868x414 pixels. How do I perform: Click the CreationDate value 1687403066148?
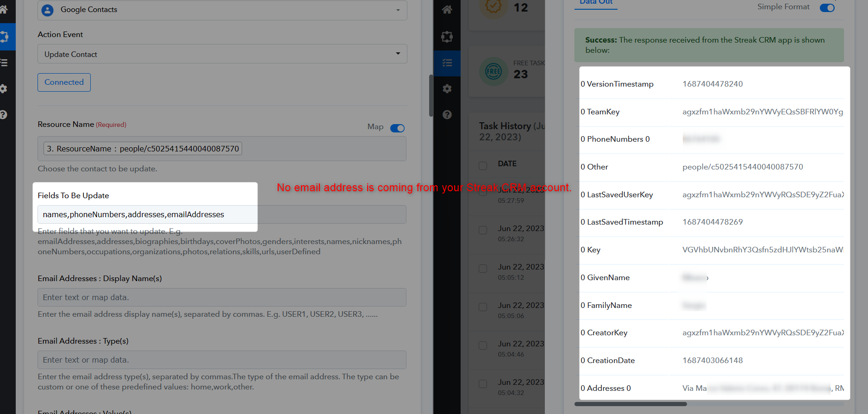click(x=712, y=360)
